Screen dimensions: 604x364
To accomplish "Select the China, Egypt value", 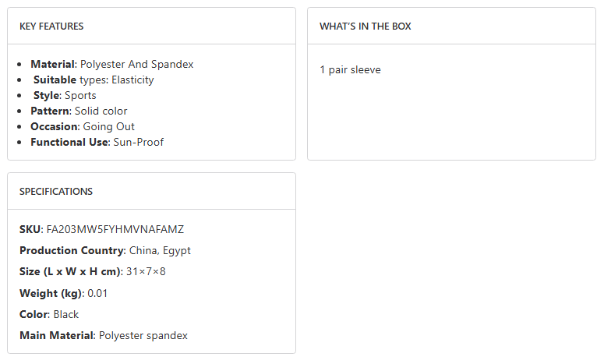I will tap(160, 251).
